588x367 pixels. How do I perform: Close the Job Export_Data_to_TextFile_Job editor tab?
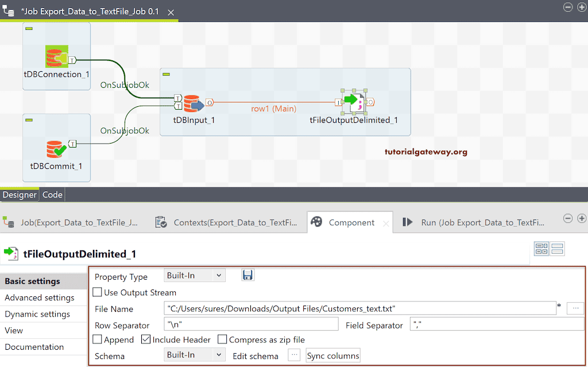pyautogui.click(x=171, y=13)
